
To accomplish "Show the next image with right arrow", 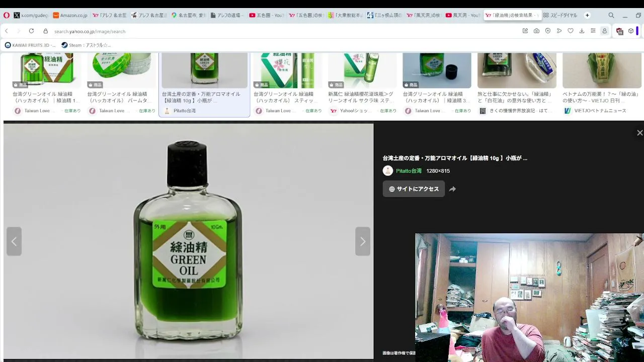I will (x=363, y=241).
